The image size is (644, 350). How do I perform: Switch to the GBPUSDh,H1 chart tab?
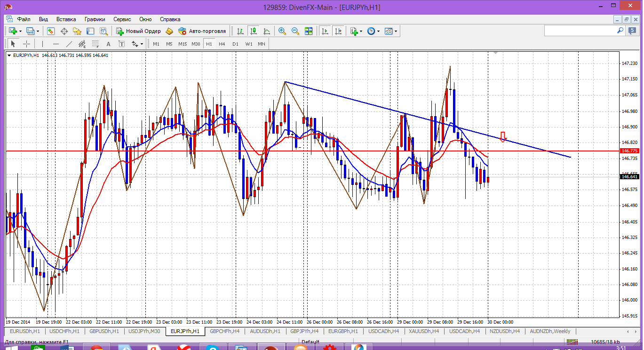[103, 331]
